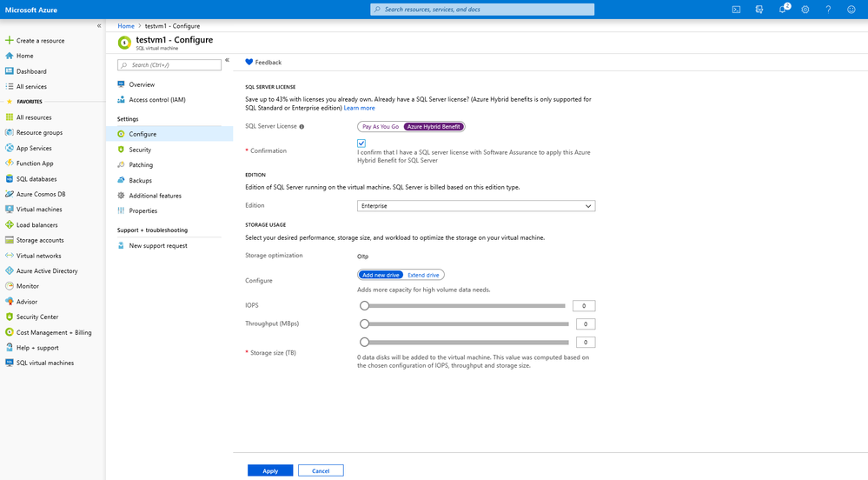Select Azure Hybrid Benefit license option

point(434,126)
